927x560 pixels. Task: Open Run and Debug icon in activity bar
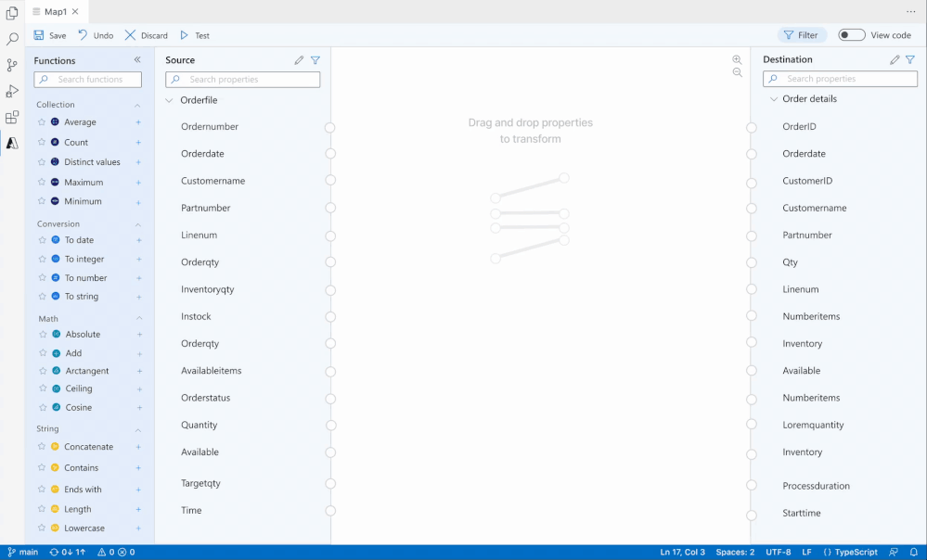(x=12, y=91)
